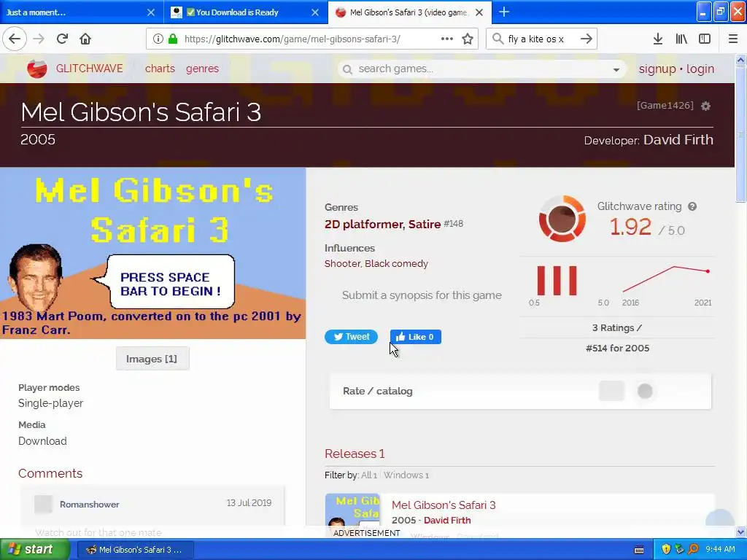Open a new tab with the plus button
747x560 pixels.
click(x=503, y=12)
